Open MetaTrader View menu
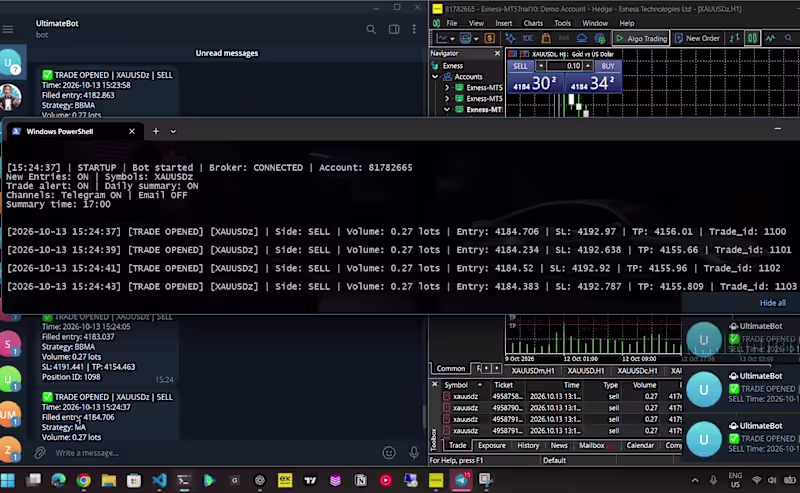800x493 pixels. [x=476, y=23]
